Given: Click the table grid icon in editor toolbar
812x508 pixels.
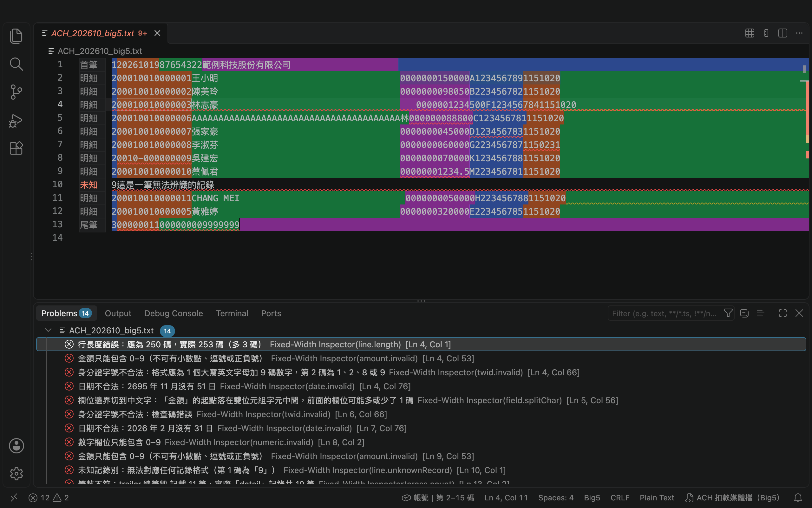Looking at the screenshot, I should 750,33.
